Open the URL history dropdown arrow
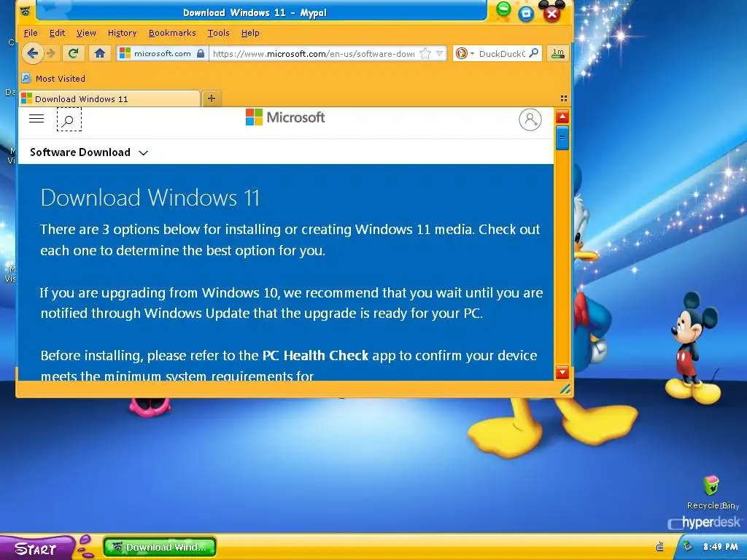Screen dimensions: 747x560 pos(439,53)
